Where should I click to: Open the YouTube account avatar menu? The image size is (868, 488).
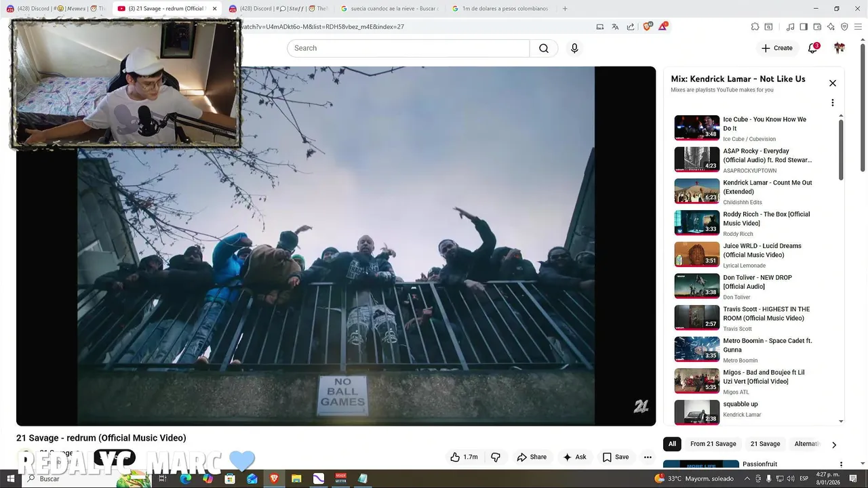point(840,48)
